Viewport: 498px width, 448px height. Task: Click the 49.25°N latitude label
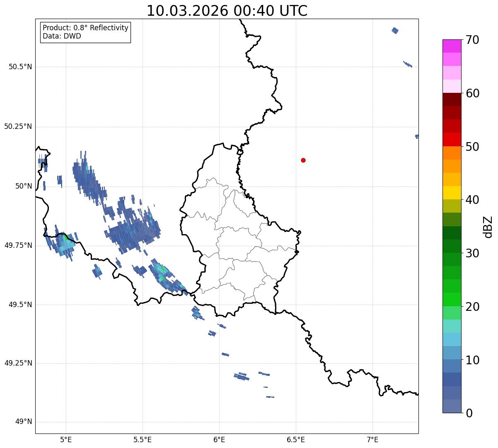click(18, 363)
